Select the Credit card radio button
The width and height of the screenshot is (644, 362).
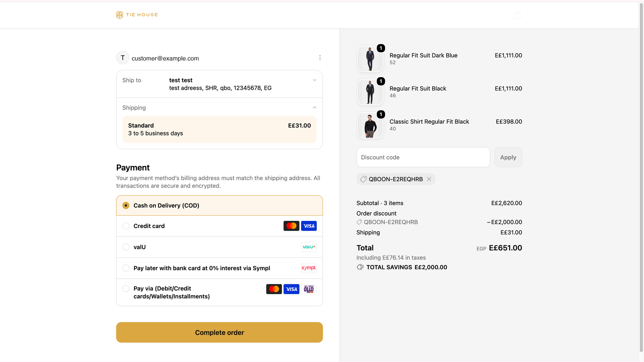pyautogui.click(x=126, y=226)
